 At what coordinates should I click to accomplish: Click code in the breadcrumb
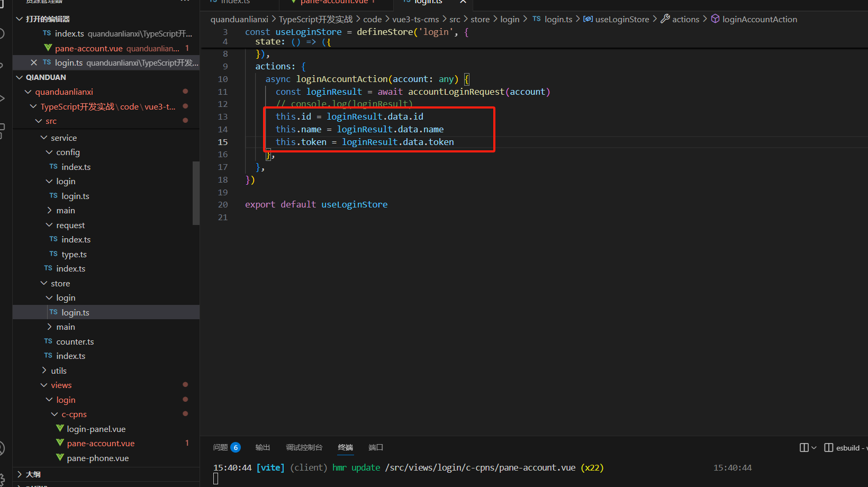[372, 19]
